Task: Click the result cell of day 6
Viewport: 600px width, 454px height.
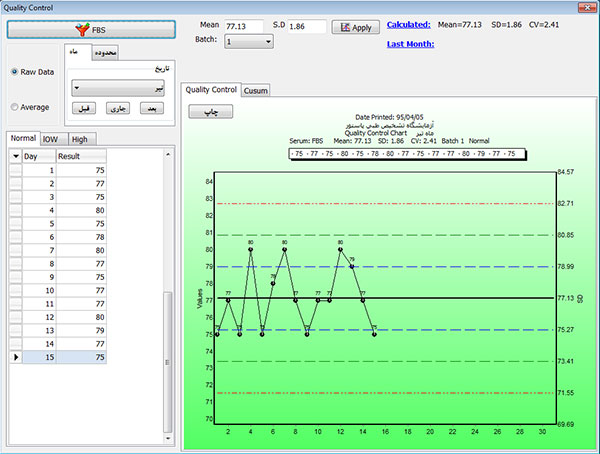Action: click(82, 237)
